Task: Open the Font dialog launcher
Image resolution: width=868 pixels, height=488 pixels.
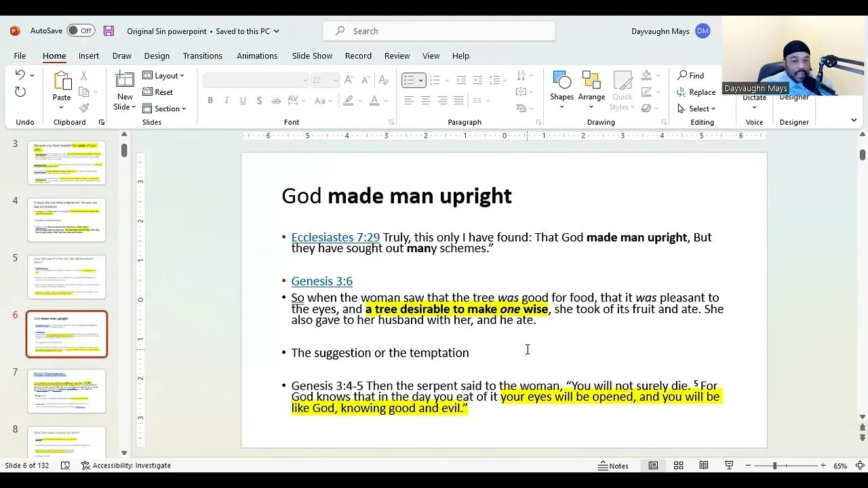Action: click(x=391, y=122)
